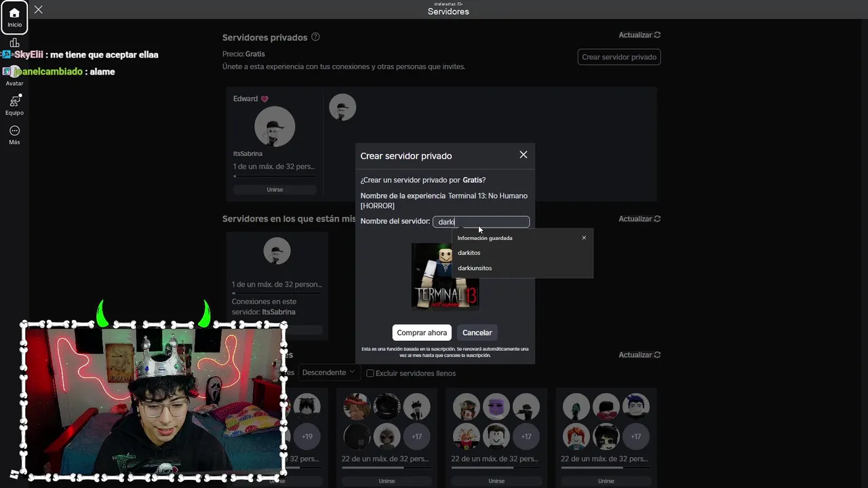The height and width of the screenshot is (488, 868).
Task: Close the Crear servidor privado dialog
Action: click(x=524, y=155)
